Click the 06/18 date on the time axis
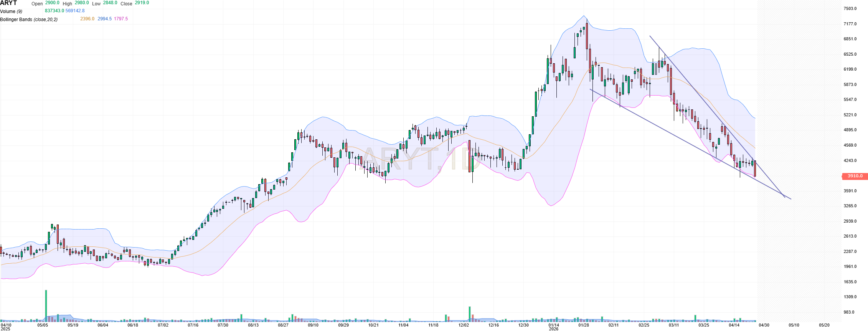868x332 pixels. point(133,325)
